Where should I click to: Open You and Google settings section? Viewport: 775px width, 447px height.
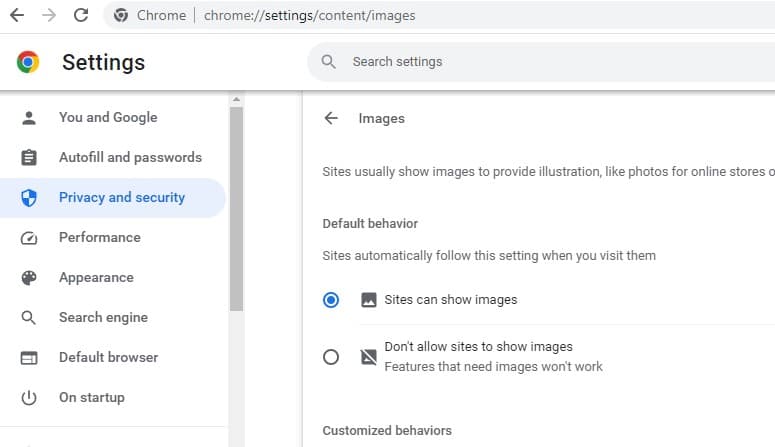108,118
